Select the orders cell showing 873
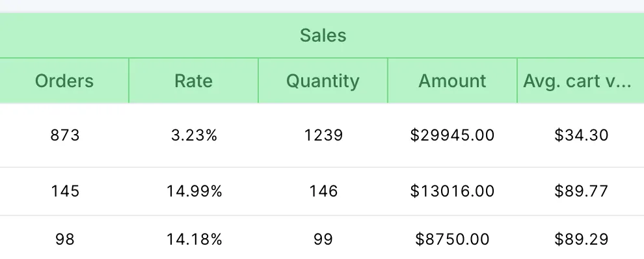 point(64,135)
